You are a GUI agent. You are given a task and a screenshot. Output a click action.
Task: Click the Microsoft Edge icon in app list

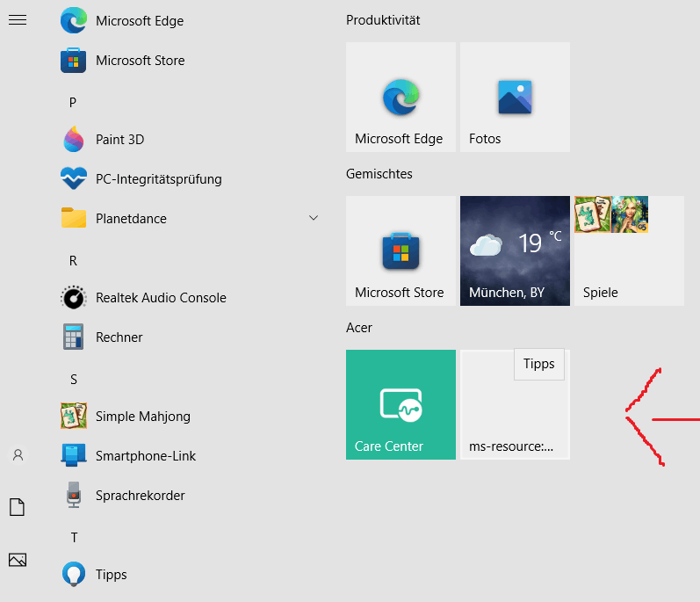tap(74, 20)
